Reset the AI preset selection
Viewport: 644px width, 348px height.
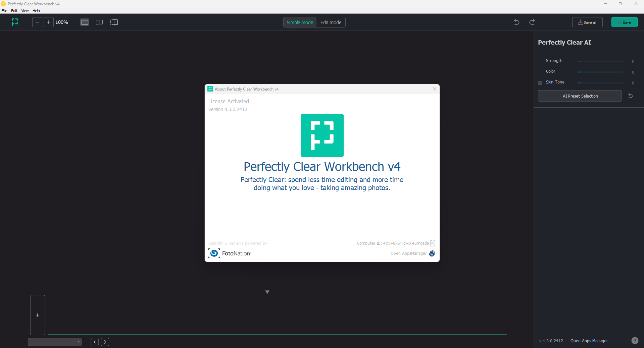[631, 96]
